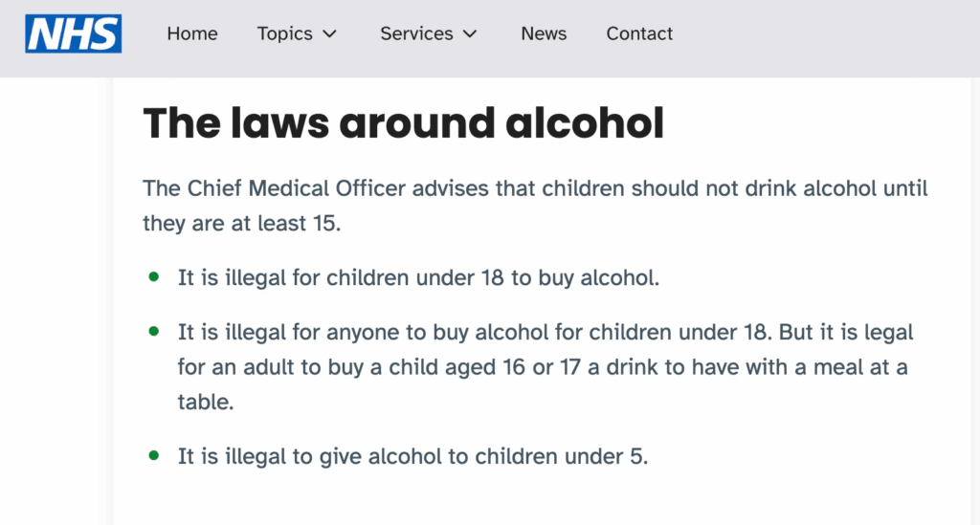Click the line "for an adult to buy a child"

coord(542,368)
